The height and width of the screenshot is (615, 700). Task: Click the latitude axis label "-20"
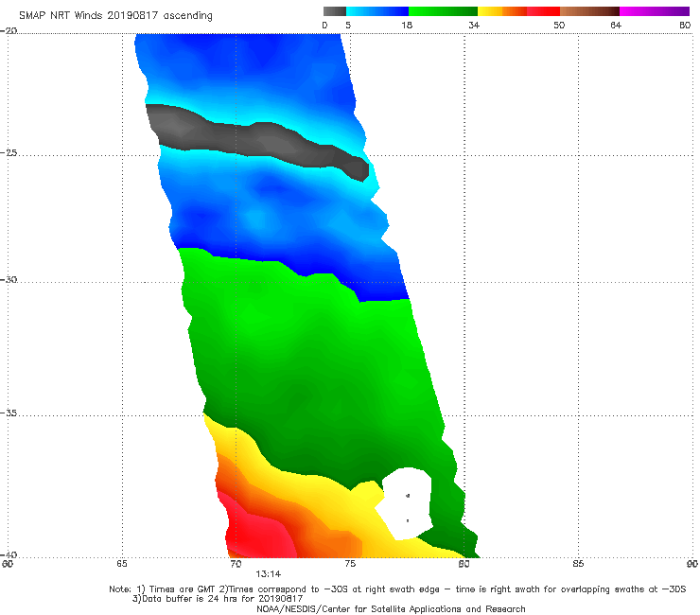9,31
